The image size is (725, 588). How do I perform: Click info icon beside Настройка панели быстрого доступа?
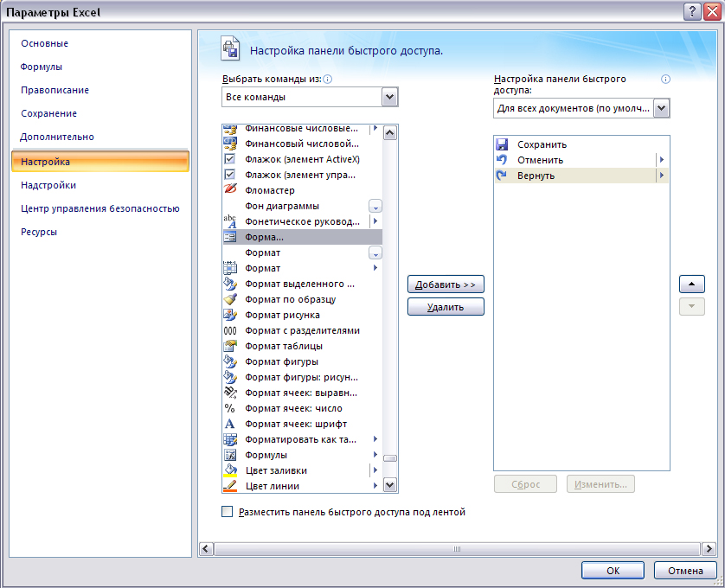pyautogui.click(x=665, y=79)
